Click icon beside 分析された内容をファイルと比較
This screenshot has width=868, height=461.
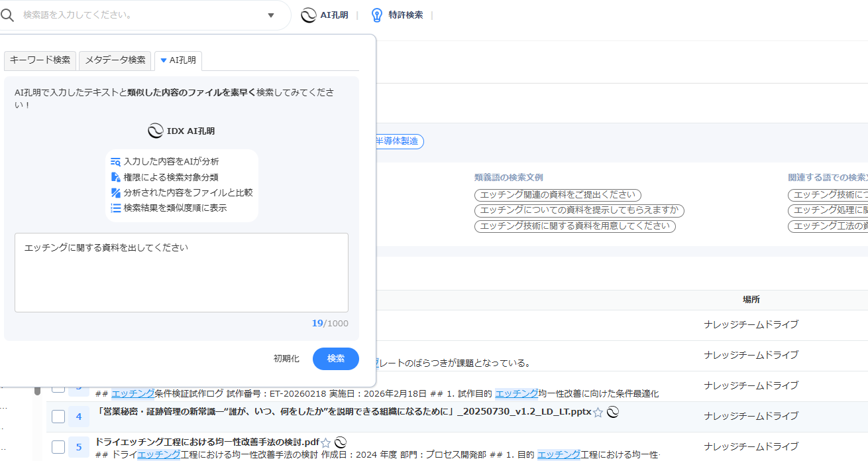point(115,192)
